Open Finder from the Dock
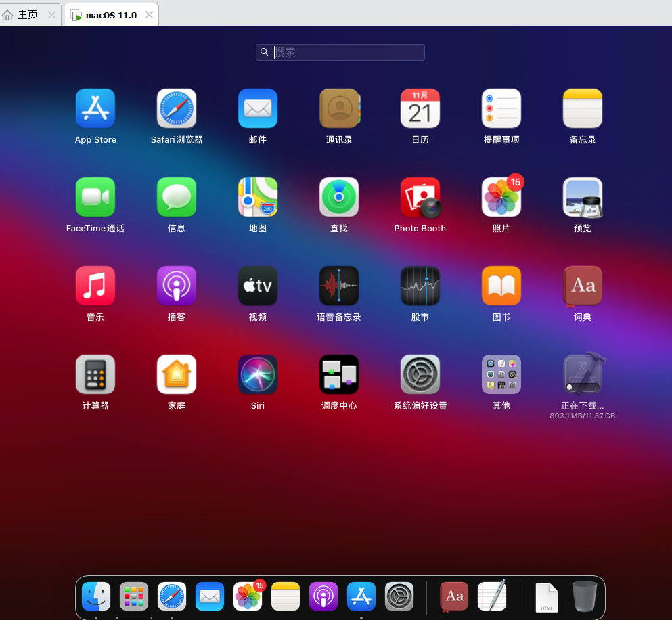Screen dimensions: 672x620 tap(96, 596)
